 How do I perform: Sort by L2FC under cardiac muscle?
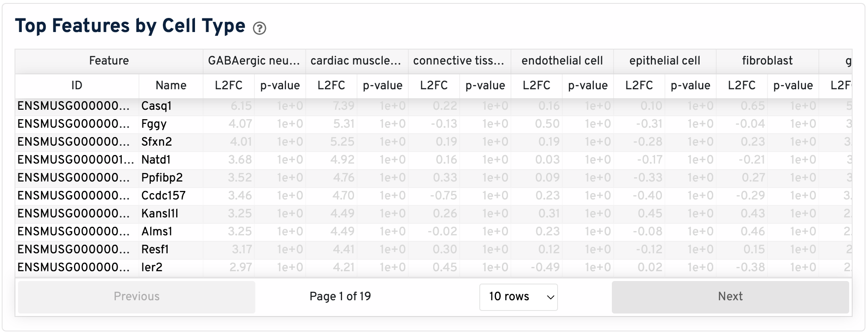click(331, 85)
